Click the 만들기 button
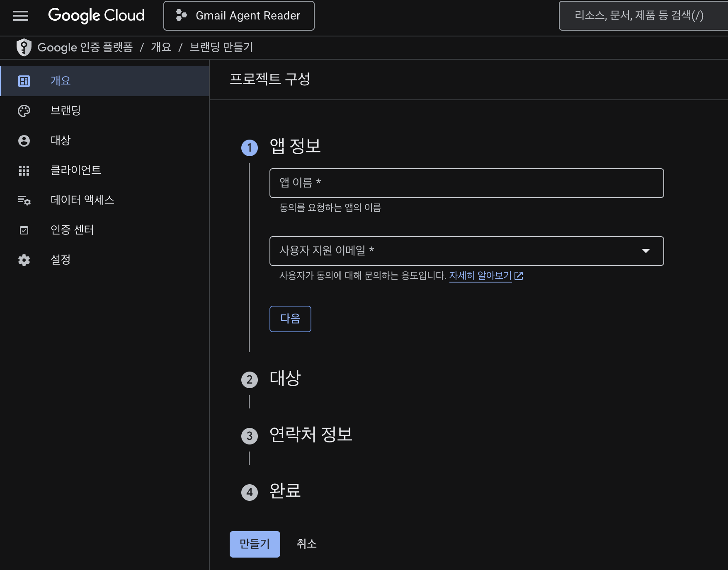This screenshot has height=570, width=728. pos(255,544)
